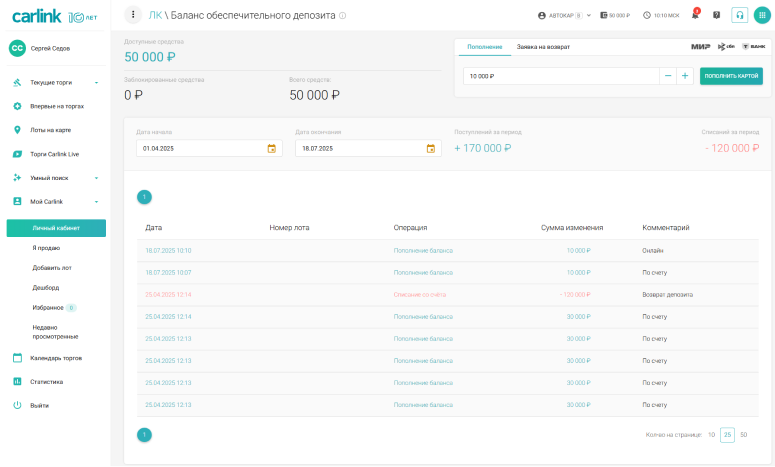Open calendar picker for Дата начала
775x467 pixels.
tap(272, 148)
